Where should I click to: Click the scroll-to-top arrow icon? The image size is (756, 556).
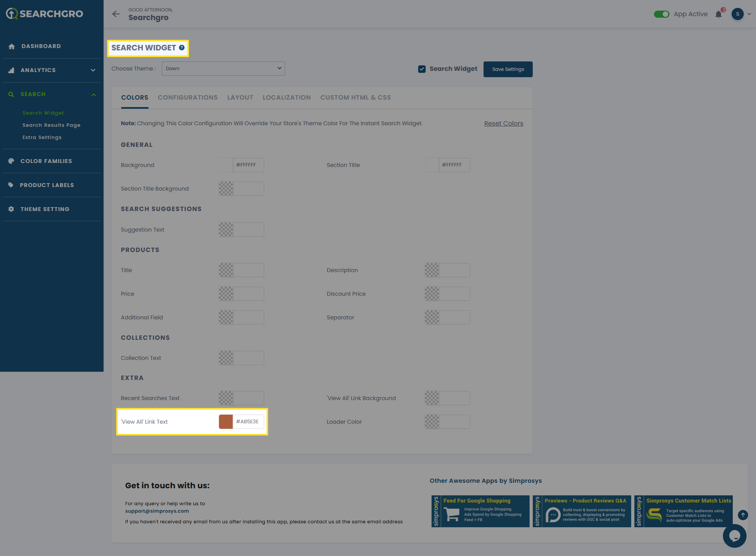tap(743, 515)
